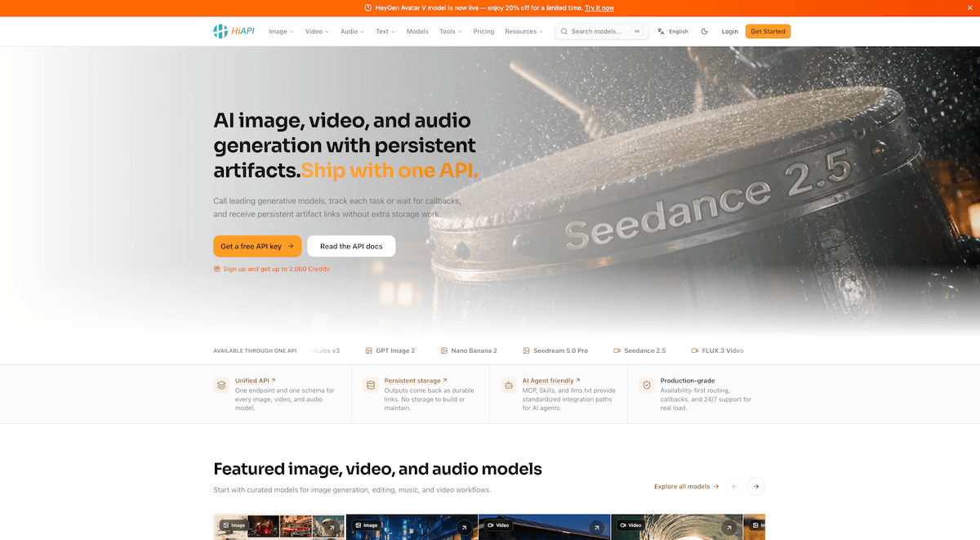
Task: Select Seedream 5.0 Pro in the model ticker
Action: (555, 350)
